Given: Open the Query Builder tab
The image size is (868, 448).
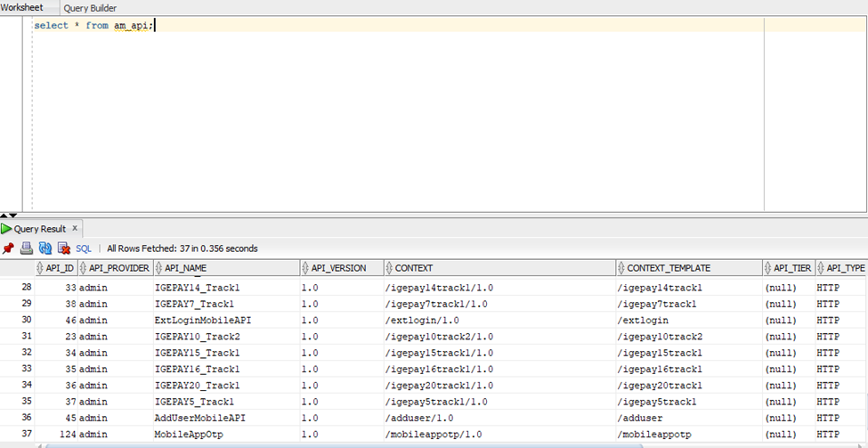Looking at the screenshot, I should (90, 8).
